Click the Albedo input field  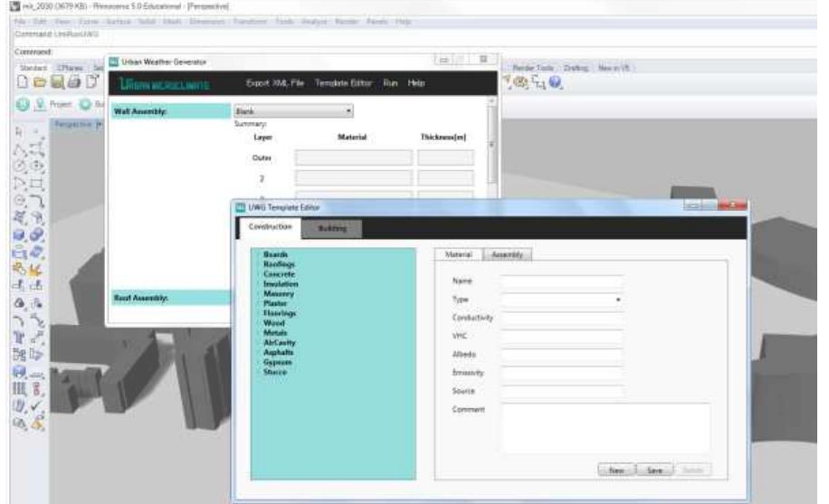(x=562, y=355)
